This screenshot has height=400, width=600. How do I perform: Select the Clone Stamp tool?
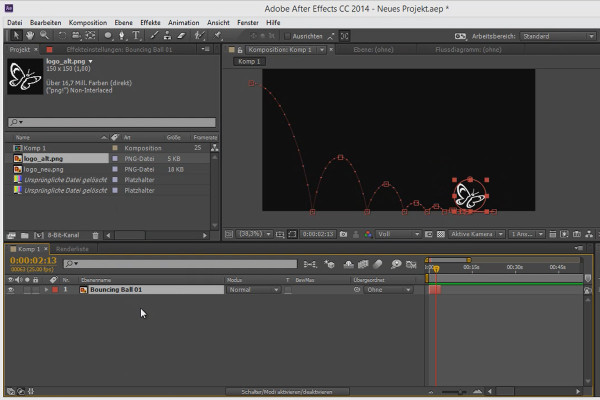pos(167,36)
